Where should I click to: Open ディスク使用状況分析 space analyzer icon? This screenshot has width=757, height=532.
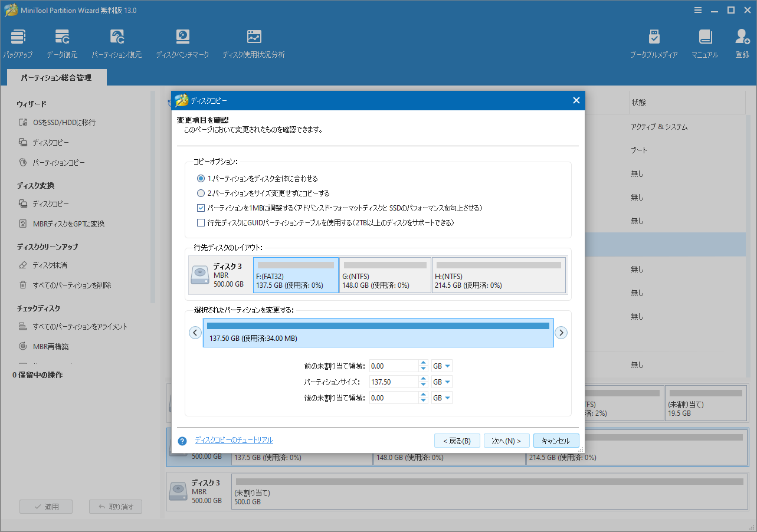254,38
